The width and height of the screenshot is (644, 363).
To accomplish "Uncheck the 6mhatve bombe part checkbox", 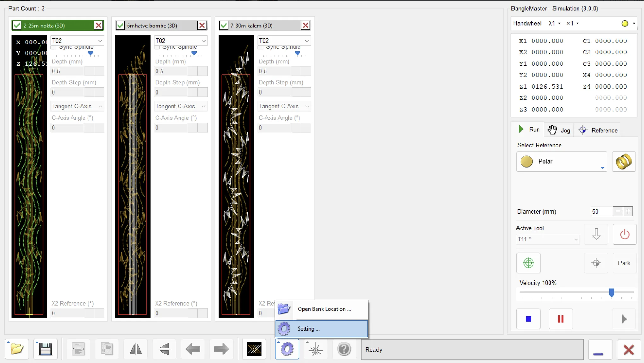I will click(120, 26).
